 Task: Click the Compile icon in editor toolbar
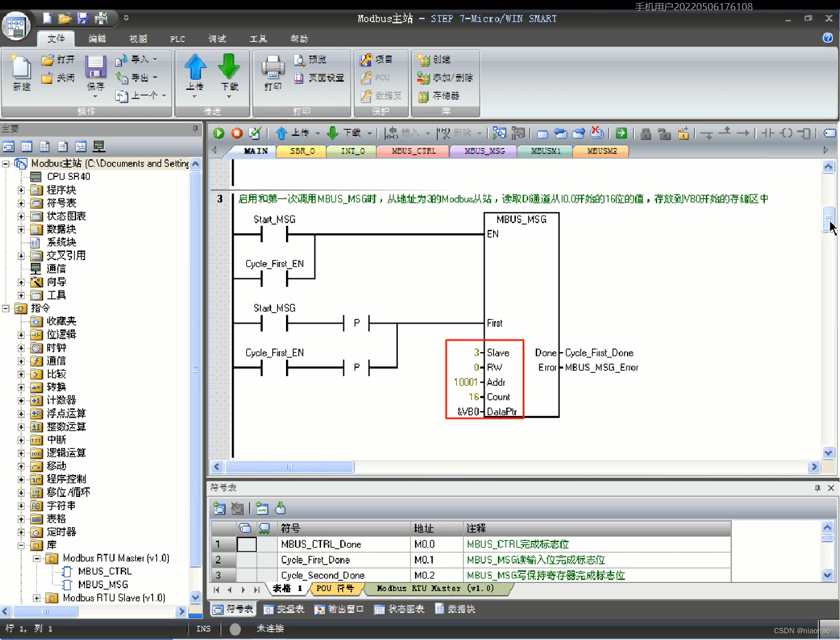255,133
